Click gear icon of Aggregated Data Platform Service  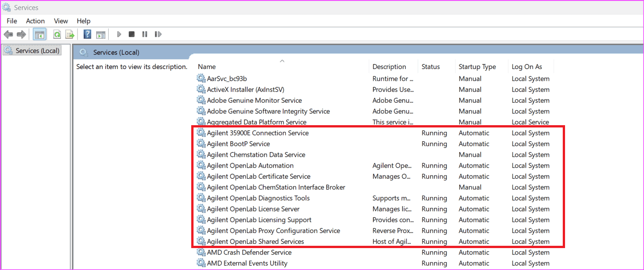click(x=201, y=122)
